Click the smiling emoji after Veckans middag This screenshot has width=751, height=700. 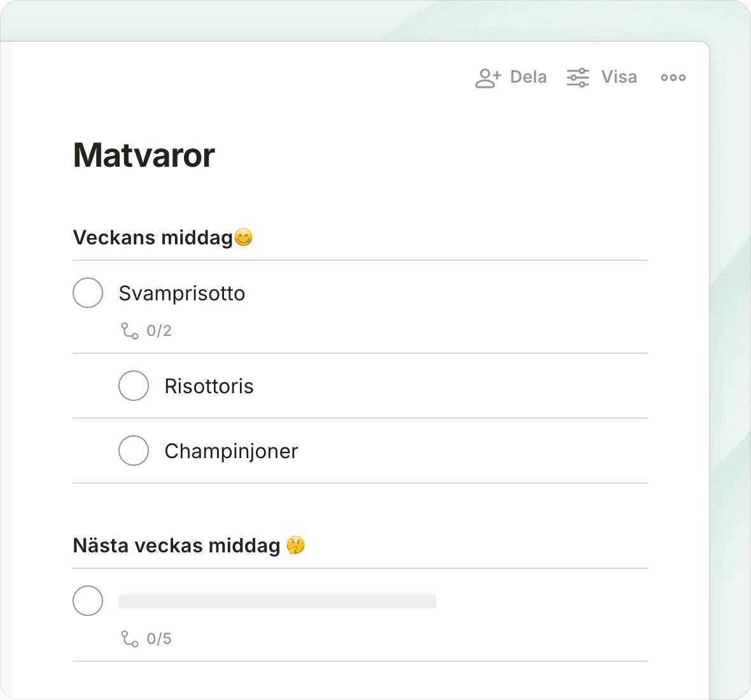[244, 237]
